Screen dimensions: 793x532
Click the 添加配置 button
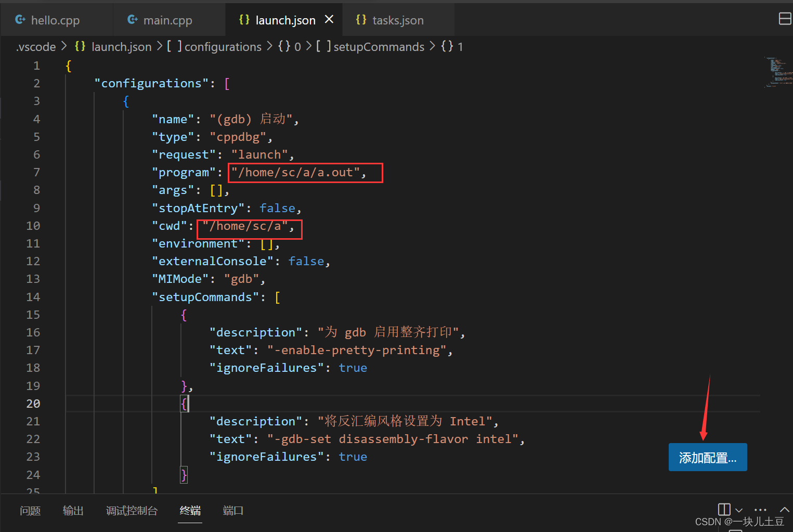[x=707, y=457]
